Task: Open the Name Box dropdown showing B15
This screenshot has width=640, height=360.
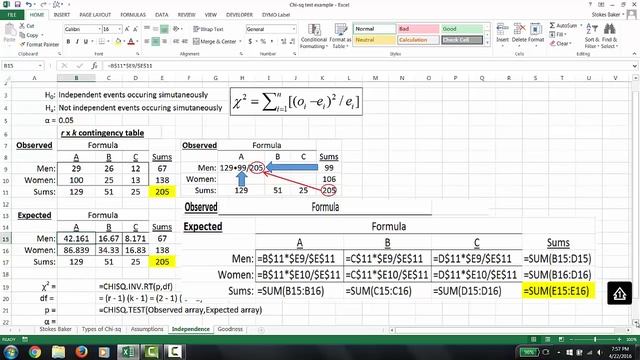Action: coord(40,65)
